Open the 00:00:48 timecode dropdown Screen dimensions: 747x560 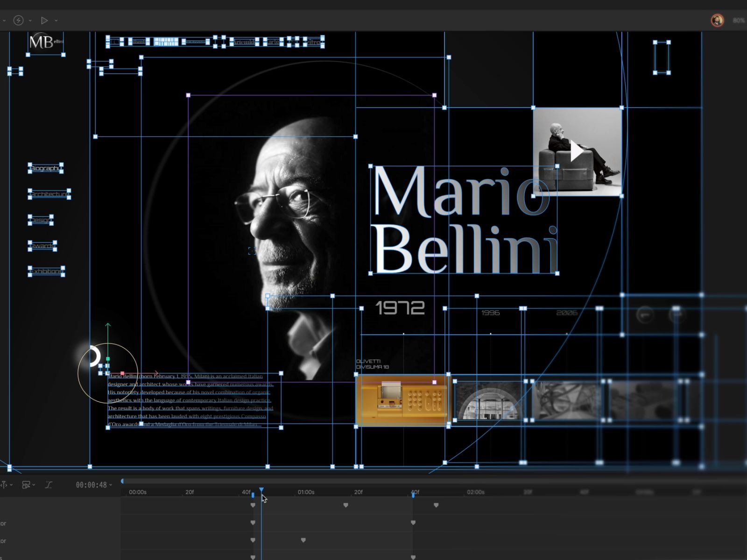point(110,485)
